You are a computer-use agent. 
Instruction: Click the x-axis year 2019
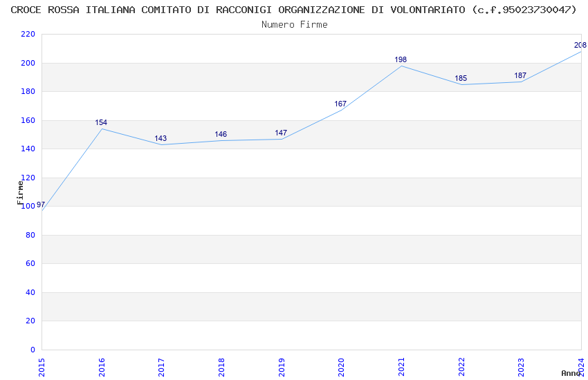point(282,368)
